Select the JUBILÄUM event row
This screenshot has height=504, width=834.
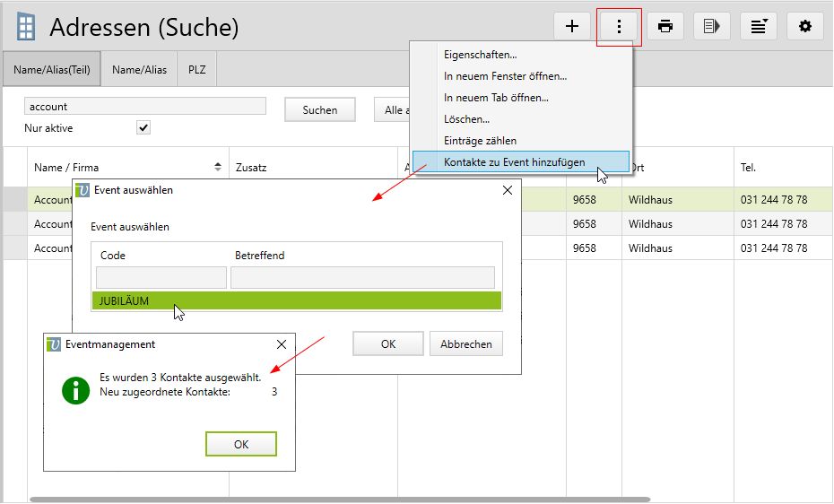click(296, 301)
